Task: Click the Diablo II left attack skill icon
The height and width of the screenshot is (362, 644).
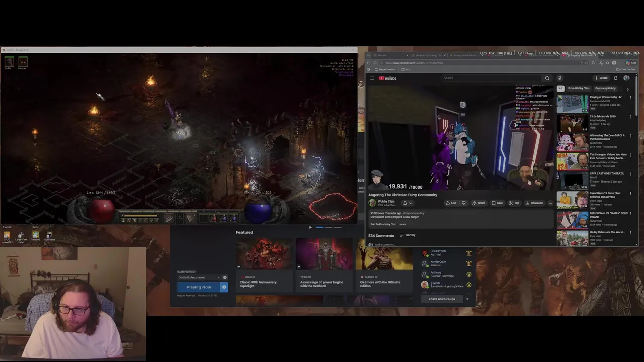Action: [x=169, y=218]
